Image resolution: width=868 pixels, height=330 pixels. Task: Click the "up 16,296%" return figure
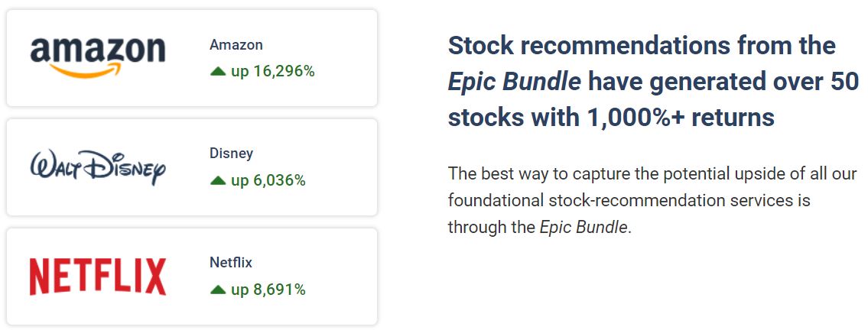point(272,72)
